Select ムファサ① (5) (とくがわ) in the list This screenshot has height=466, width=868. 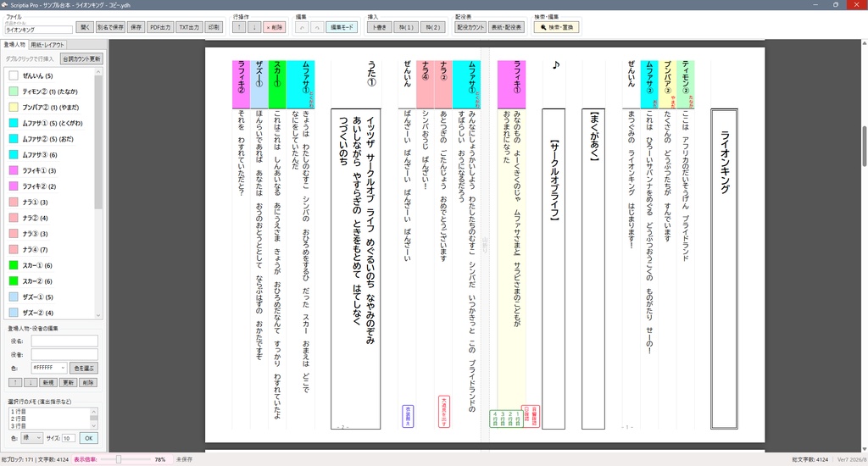(x=50, y=123)
